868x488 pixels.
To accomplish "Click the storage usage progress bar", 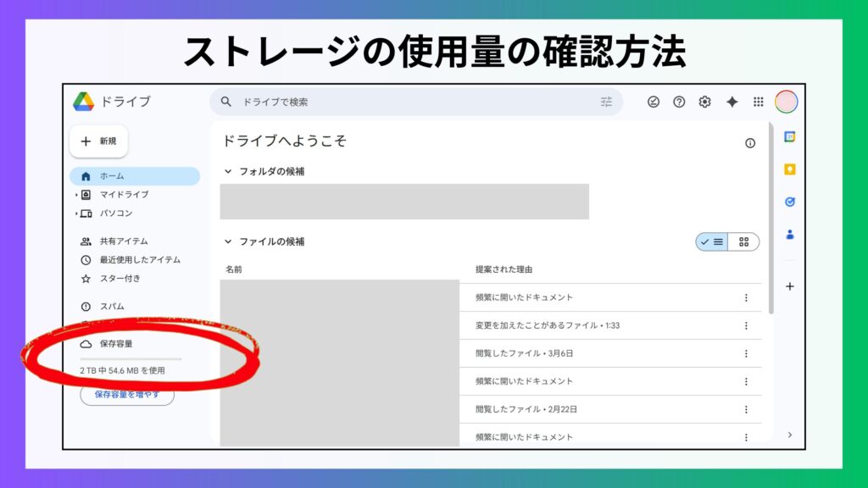I will point(131,358).
